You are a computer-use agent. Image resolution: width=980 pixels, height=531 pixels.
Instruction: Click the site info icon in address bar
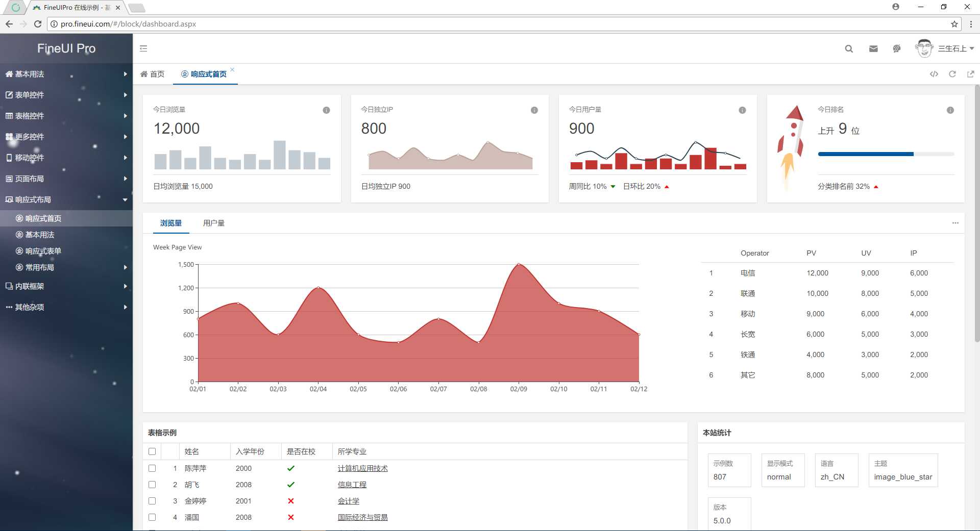(54, 24)
